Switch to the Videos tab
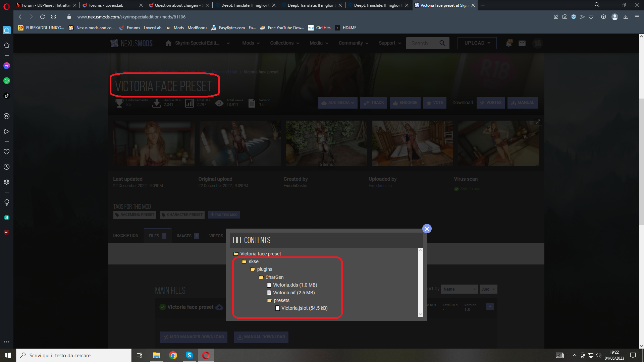Screen dimensions: 644x362 click(216, 236)
